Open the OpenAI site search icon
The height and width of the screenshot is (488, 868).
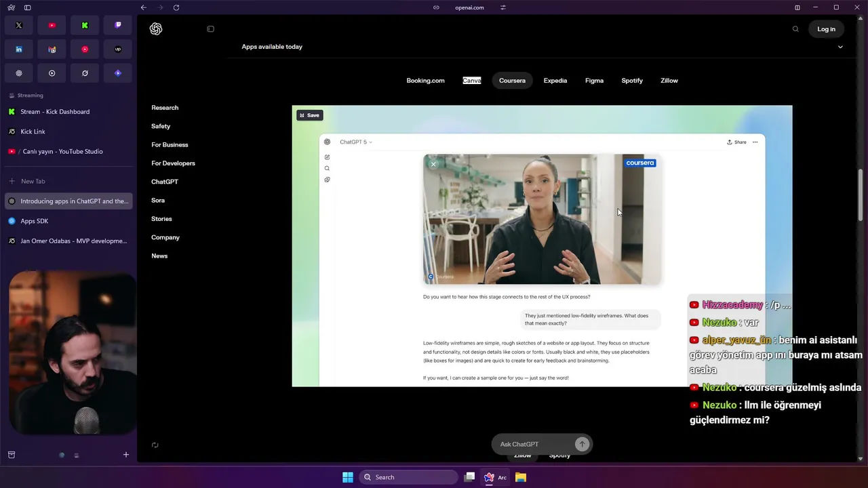[x=795, y=29]
